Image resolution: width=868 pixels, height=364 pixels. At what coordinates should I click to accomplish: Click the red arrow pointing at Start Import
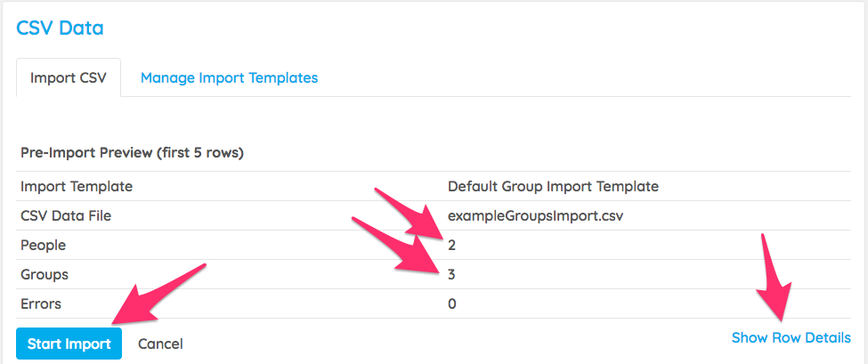pyautogui.click(x=158, y=294)
